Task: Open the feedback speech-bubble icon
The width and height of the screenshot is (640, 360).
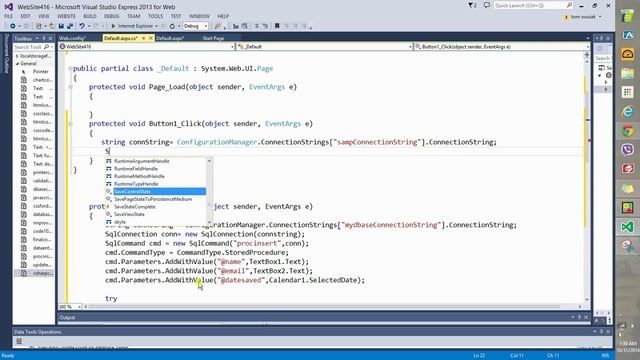Action: (487, 5)
